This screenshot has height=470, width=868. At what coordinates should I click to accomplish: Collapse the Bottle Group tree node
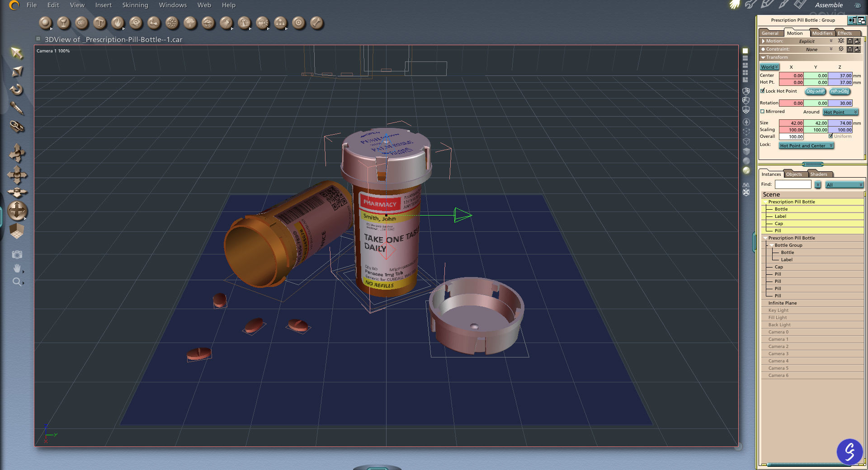click(771, 245)
